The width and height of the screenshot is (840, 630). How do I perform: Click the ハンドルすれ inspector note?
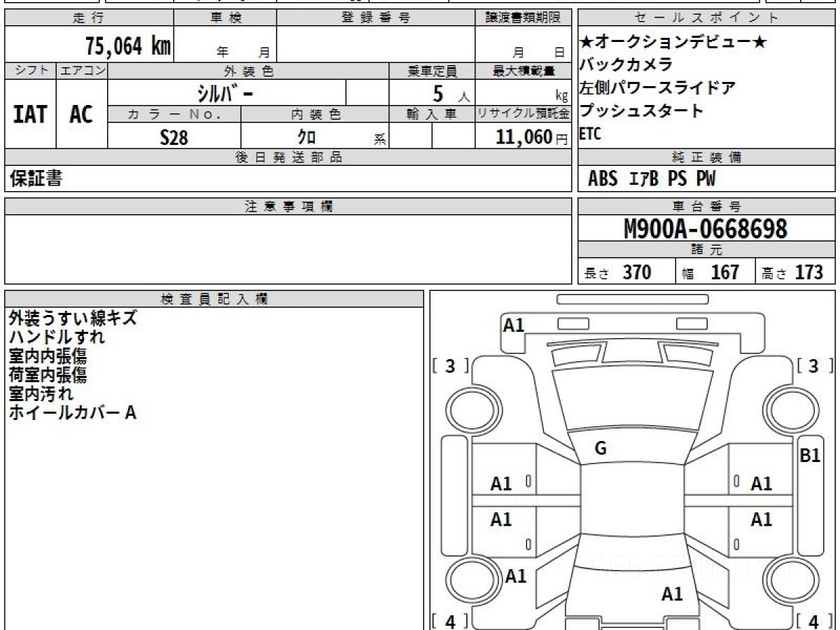pyautogui.click(x=57, y=337)
